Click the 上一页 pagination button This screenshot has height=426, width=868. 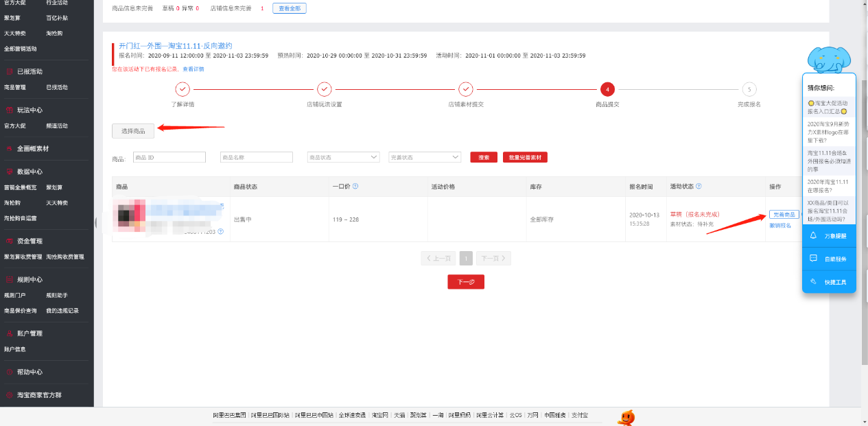click(438, 259)
